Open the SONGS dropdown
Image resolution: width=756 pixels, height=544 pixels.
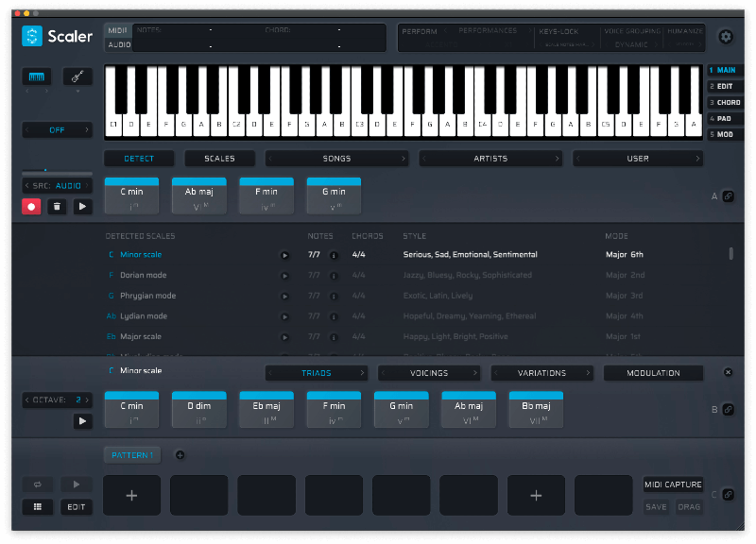tap(336, 159)
